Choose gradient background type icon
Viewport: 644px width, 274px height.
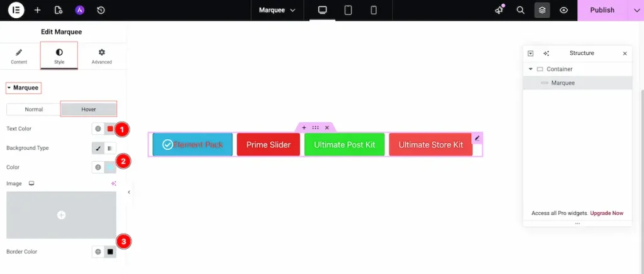coord(110,148)
